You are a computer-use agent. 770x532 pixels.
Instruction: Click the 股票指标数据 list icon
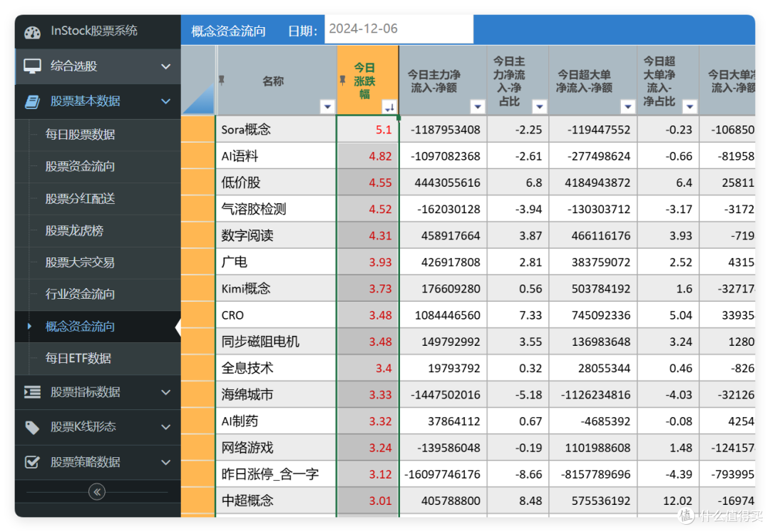[31, 393]
